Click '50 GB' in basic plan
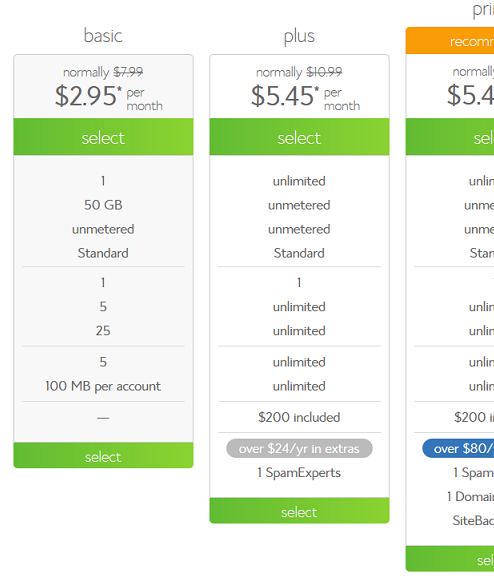This screenshot has width=494, height=580. 103,205
